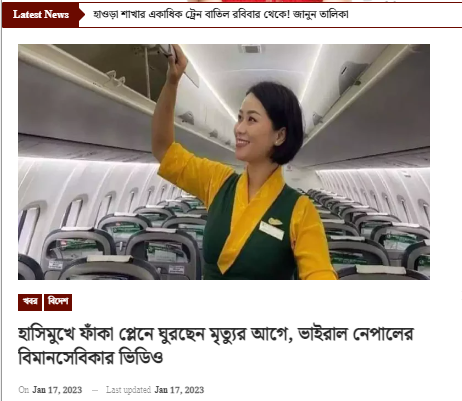Click the arrow tip of the Latest News badge
This screenshot has width=462, height=401.
click(82, 15)
